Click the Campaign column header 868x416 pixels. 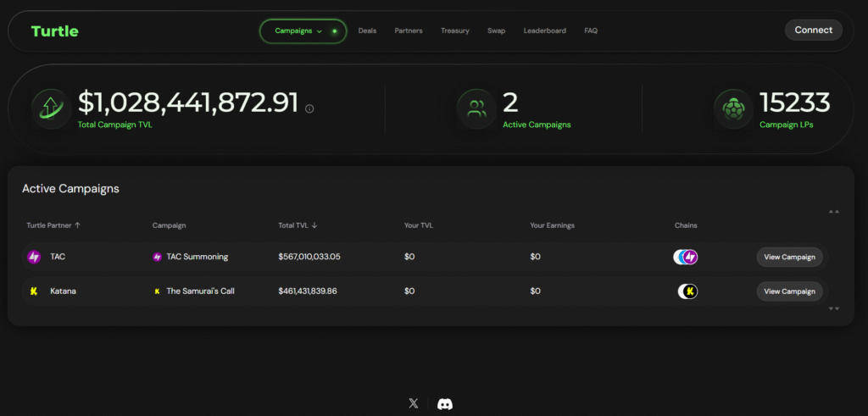[x=169, y=225]
